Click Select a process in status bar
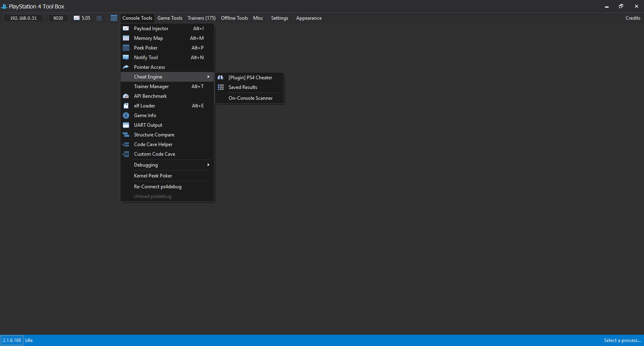This screenshot has width=644, height=346. 622,340
